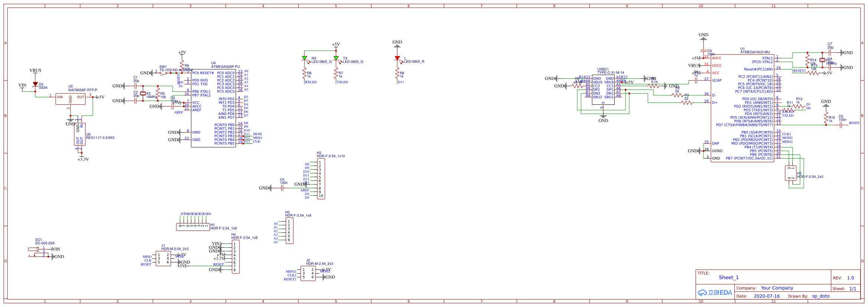Click the U6 REG1117-3.3 regulator symbol

pos(80,134)
